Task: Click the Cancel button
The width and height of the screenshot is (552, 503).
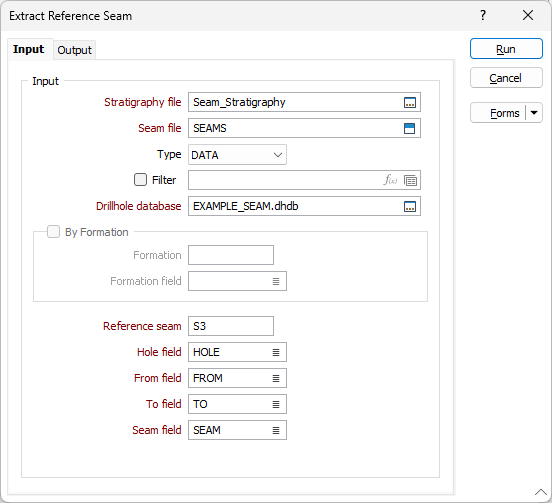Action: click(506, 78)
